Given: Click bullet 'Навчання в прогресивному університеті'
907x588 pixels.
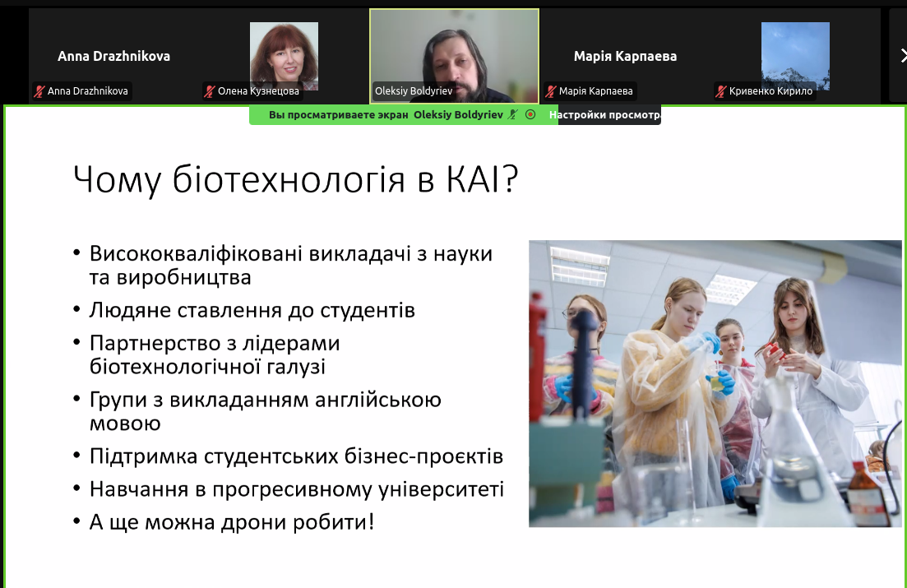Looking at the screenshot, I should [x=297, y=489].
